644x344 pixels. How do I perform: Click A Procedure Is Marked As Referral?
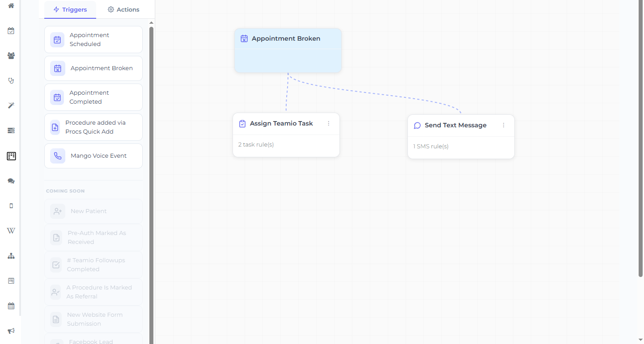click(93, 292)
